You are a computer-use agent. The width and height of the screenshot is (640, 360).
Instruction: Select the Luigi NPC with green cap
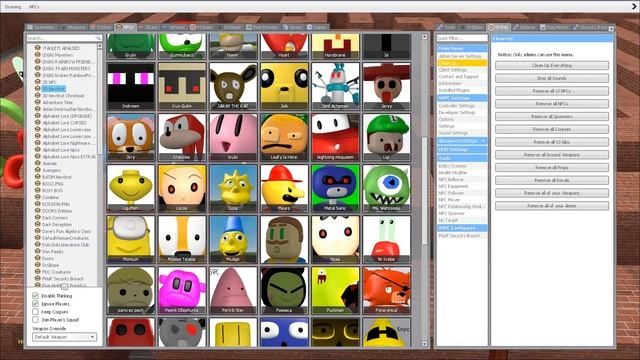pyautogui.click(x=387, y=137)
